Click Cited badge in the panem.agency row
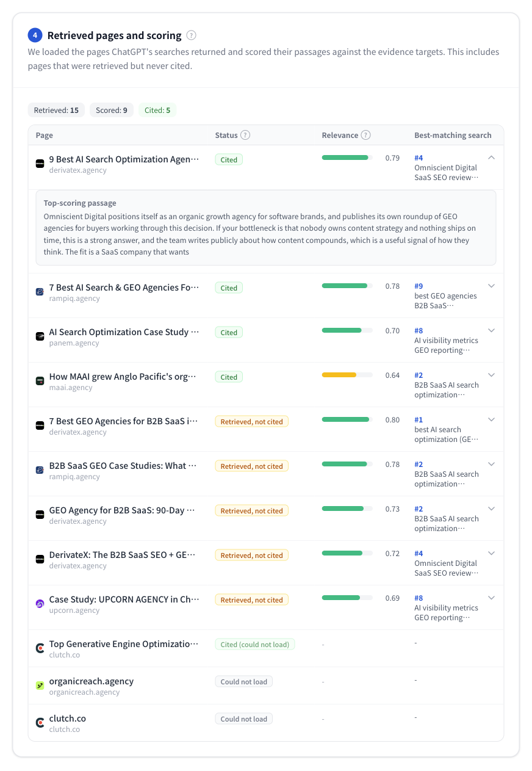 (229, 332)
